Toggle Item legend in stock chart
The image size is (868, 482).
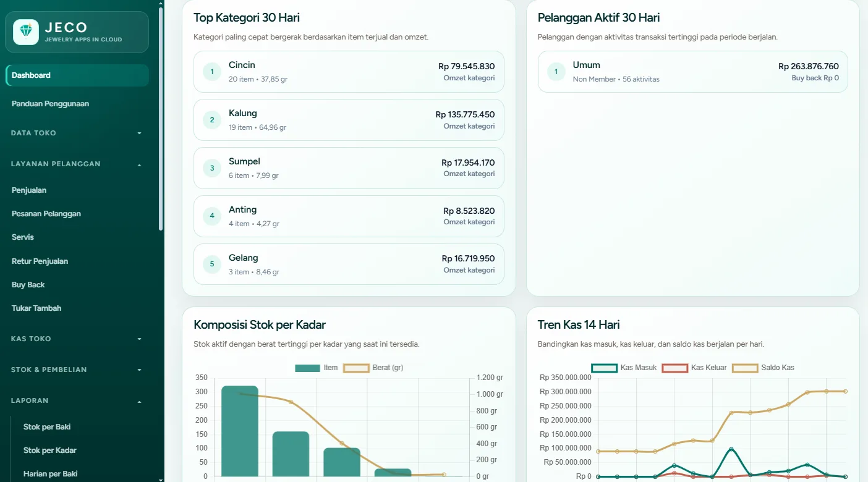tap(317, 368)
